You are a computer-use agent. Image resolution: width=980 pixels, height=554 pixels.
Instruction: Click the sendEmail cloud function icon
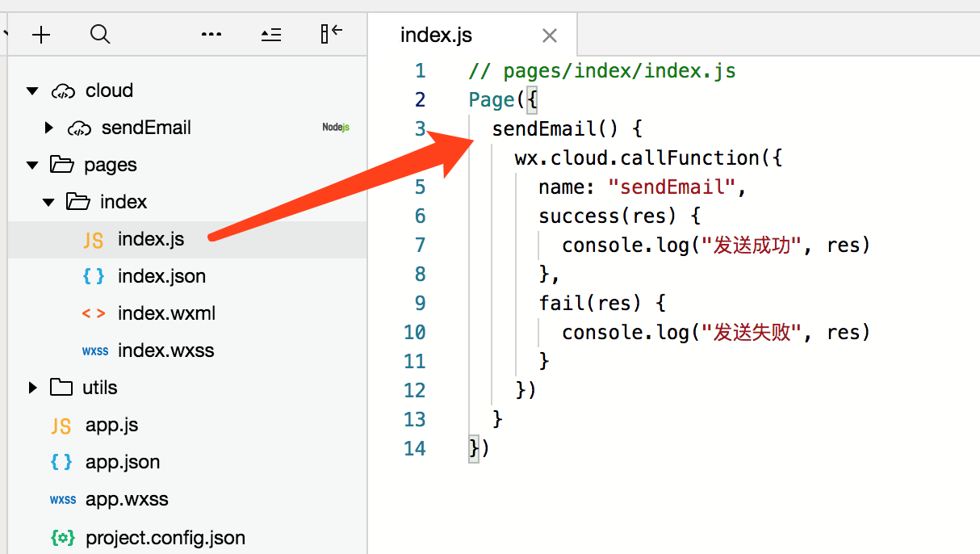click(x=79, y=128)
